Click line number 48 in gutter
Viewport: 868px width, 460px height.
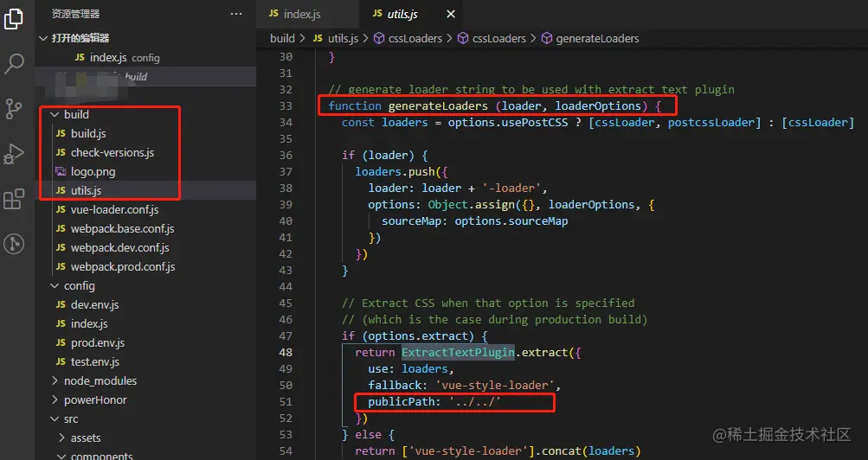[286, 352]
